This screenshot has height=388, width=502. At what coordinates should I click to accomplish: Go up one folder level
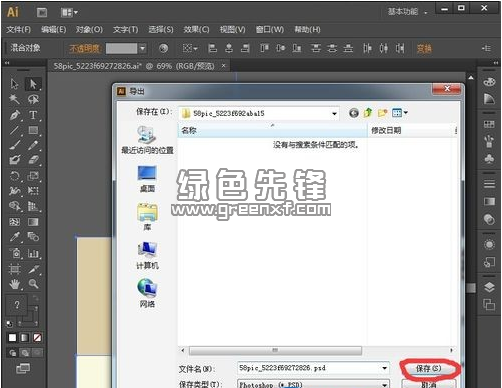[x=368, y=113]
